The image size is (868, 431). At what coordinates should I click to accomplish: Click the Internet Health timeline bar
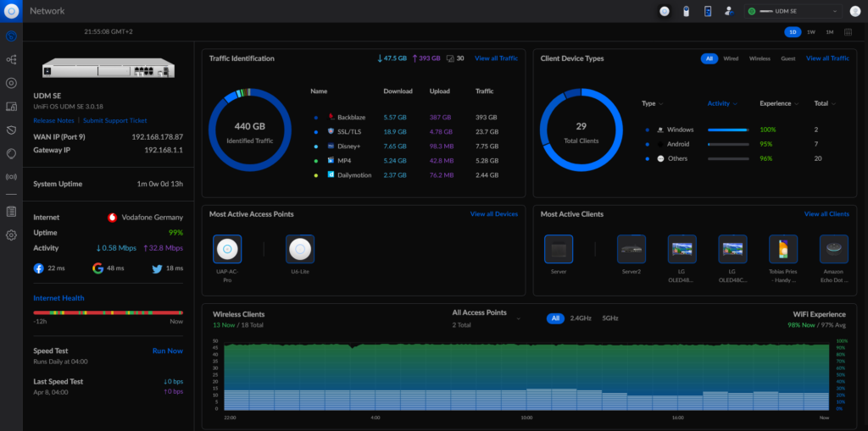pos(108,313)
